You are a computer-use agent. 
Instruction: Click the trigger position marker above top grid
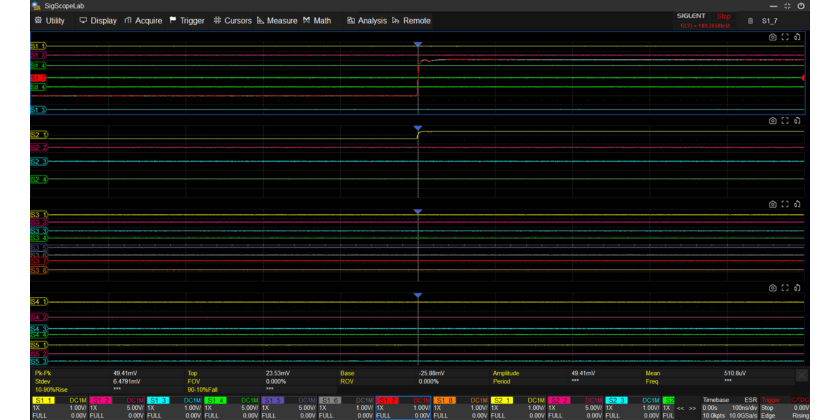point(418,45)
